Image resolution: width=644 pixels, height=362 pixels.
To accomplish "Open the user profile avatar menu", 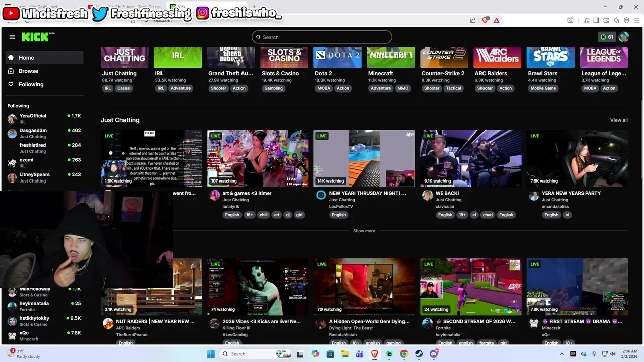I will click(624, 37).
